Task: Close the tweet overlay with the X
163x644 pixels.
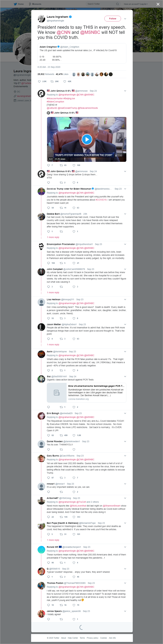Action: [x=158, y=4]
